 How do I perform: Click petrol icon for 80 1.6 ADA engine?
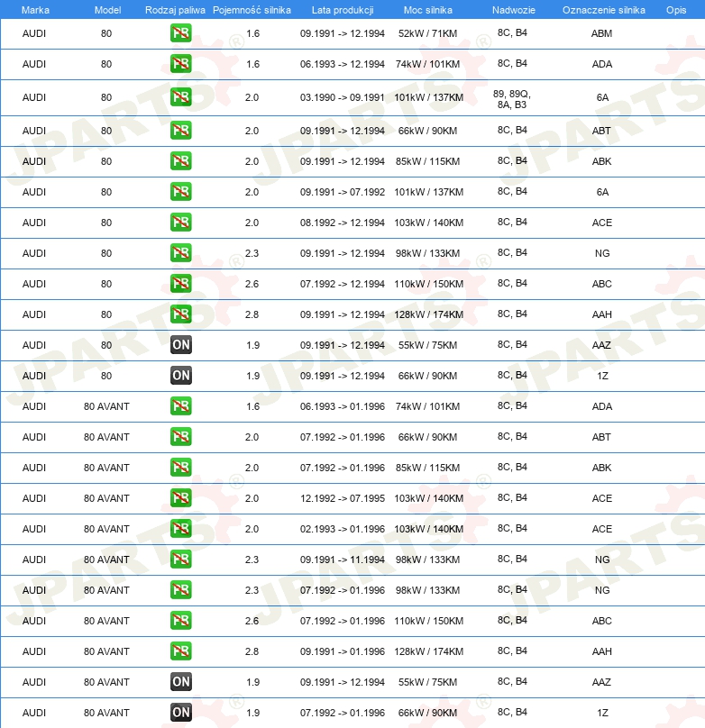pos(180,64)
